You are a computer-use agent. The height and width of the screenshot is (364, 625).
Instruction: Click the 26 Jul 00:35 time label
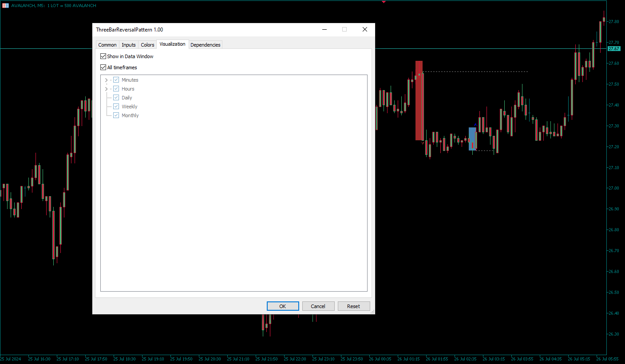380,359
